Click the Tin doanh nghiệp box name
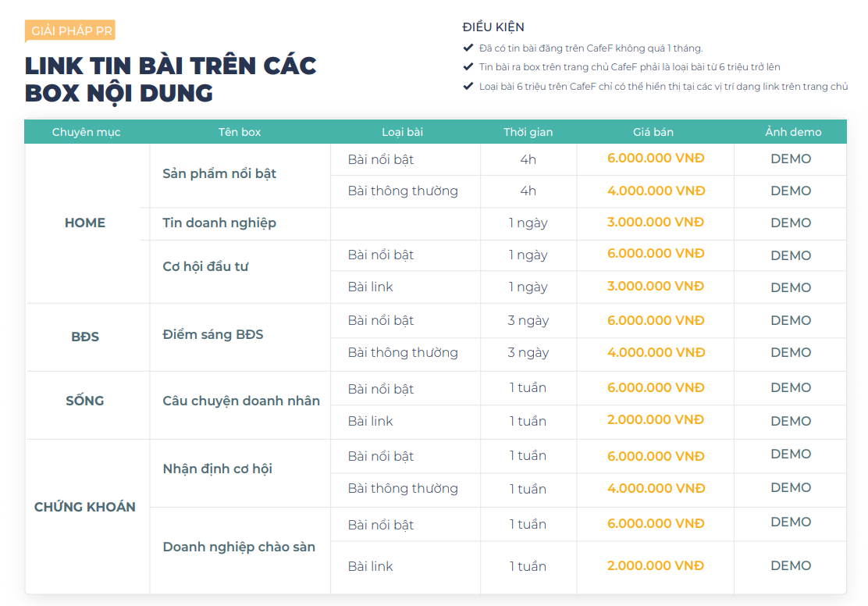 (x=219, y=223)
